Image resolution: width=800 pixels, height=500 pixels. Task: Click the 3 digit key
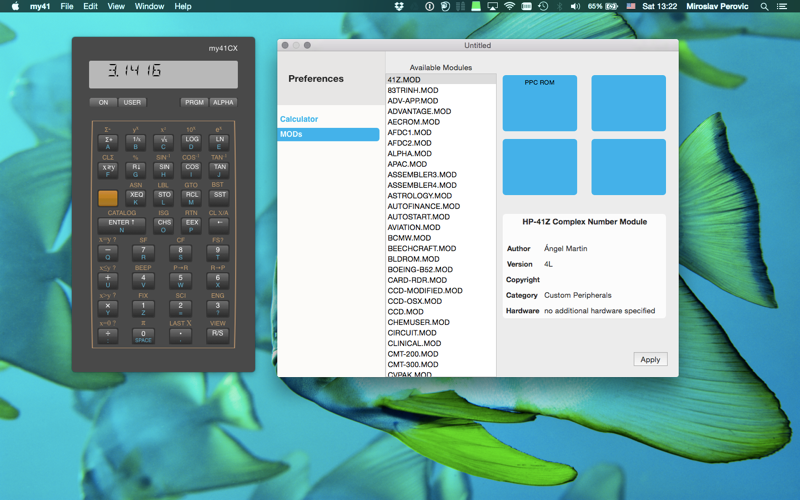(x=218, y=309)
